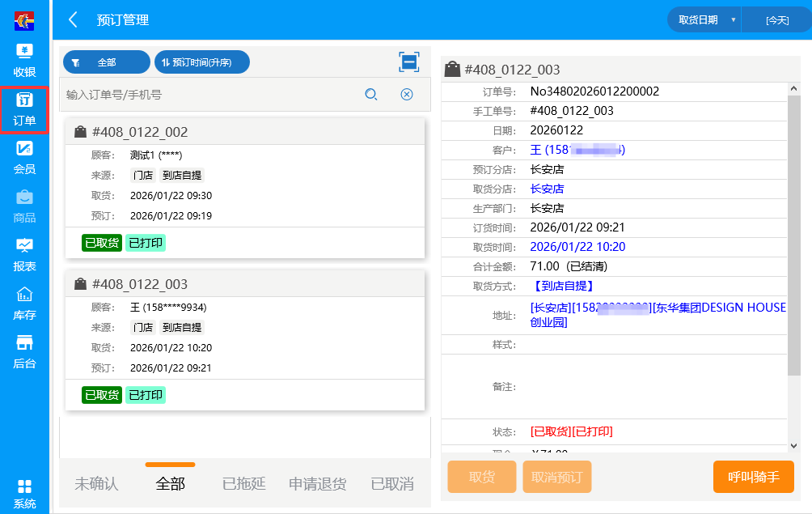Switch to the 申请退货 tab
812x514 pixels.
click(318, 483)
